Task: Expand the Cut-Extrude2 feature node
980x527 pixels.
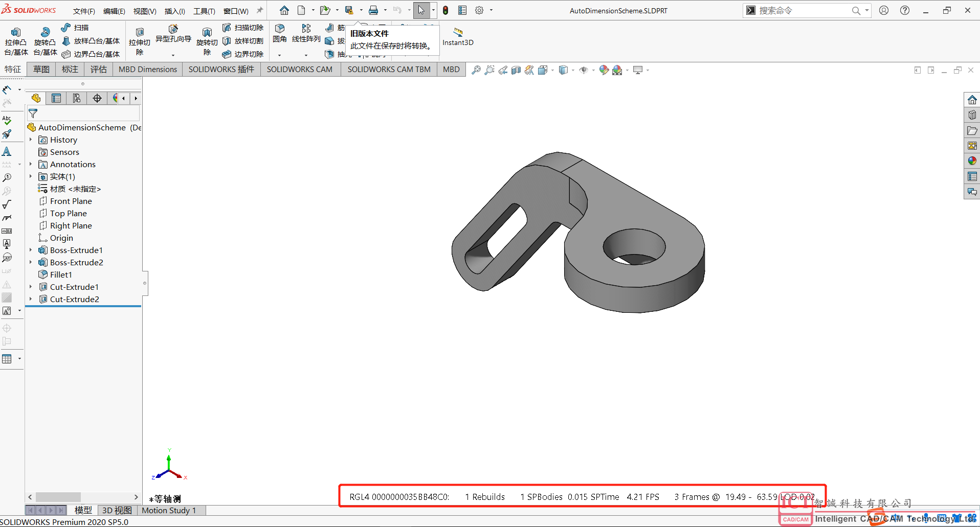Action: click(31, 299)
